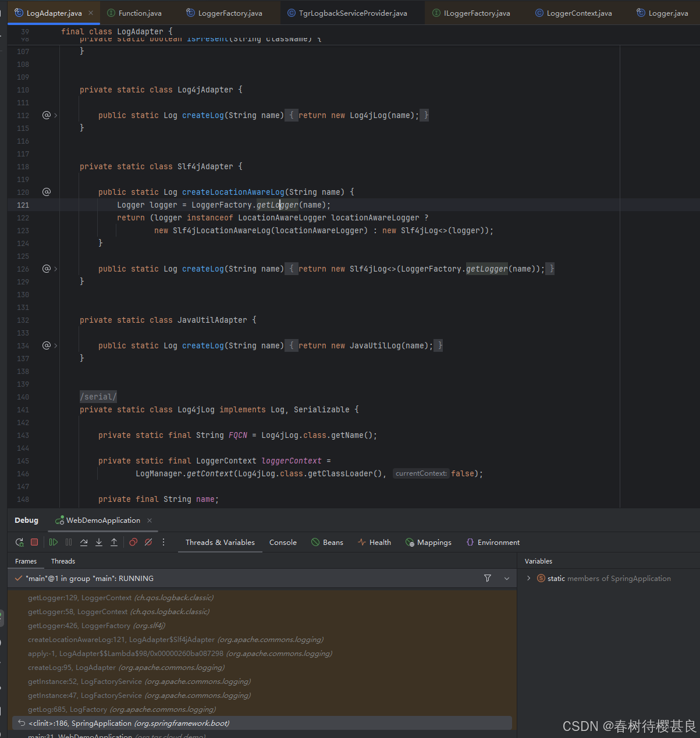
Task: Click the running "main"@1 thread selector
Action: coord(262,578)
